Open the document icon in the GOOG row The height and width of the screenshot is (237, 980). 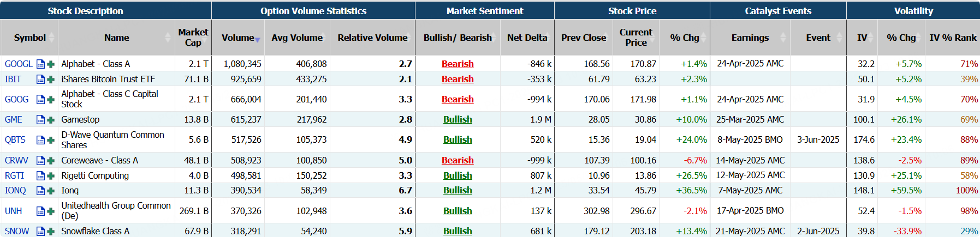coord(40,100)
